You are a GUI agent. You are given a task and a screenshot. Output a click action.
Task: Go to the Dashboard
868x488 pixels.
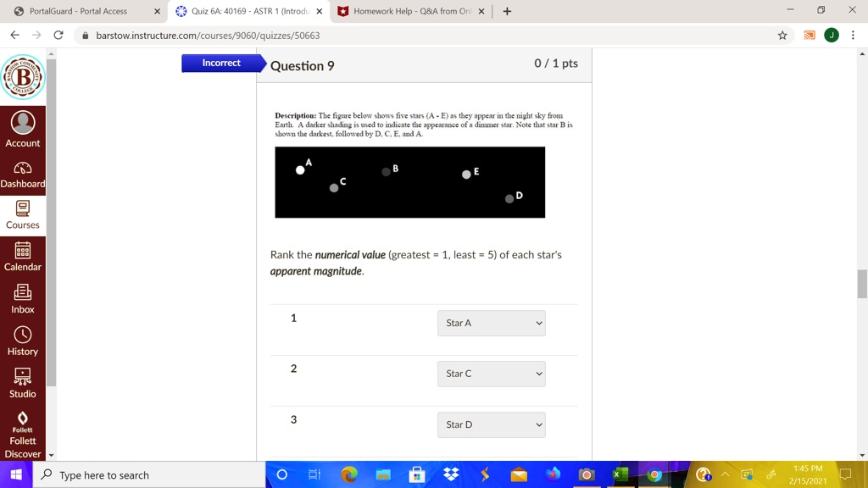click(23, 175)
